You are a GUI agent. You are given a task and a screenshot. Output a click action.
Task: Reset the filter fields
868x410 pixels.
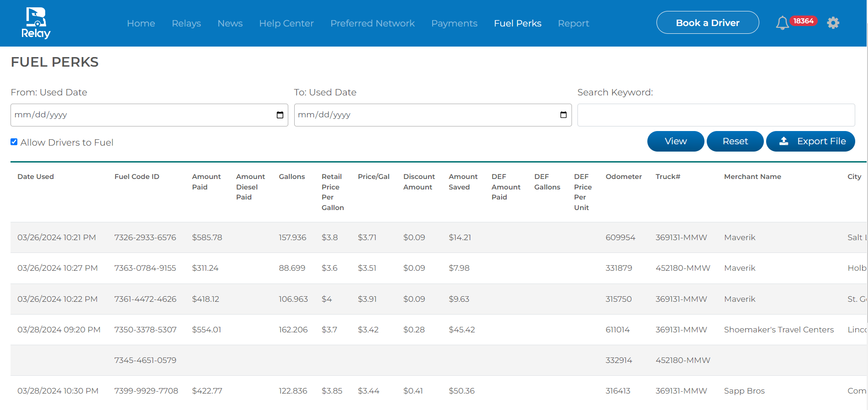click(735, 141)
